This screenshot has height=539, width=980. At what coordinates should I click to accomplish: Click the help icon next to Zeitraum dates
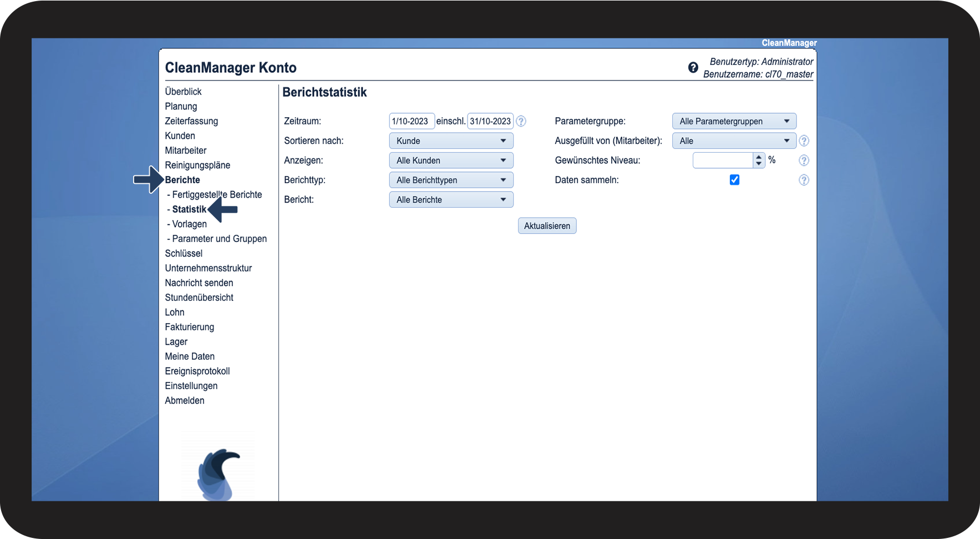[521, 121]
